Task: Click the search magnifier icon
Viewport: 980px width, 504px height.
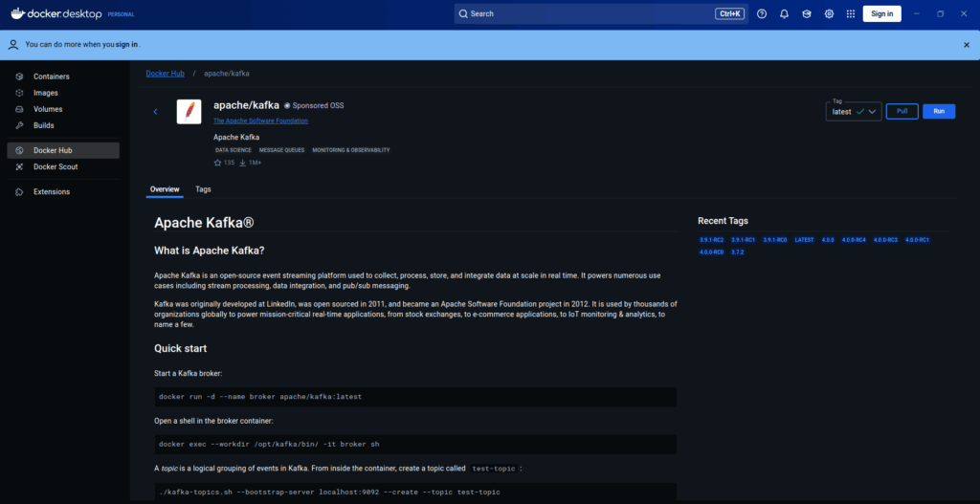Action: [x=463, y=13]
